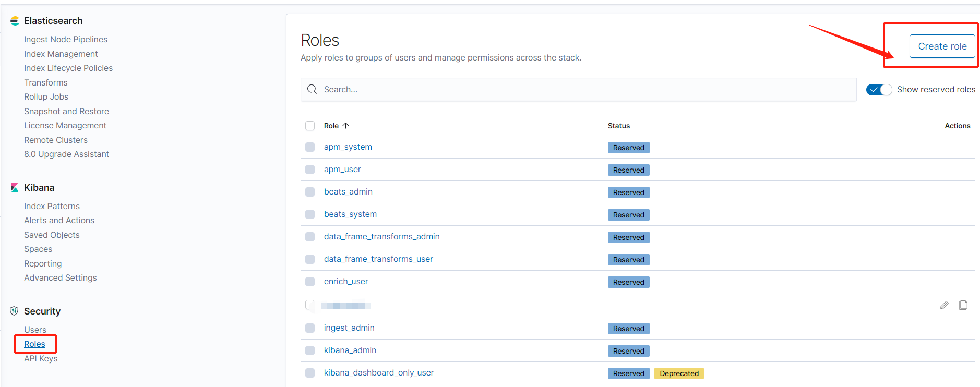Select the blurred custom role checkbox

tap(310, 305)
